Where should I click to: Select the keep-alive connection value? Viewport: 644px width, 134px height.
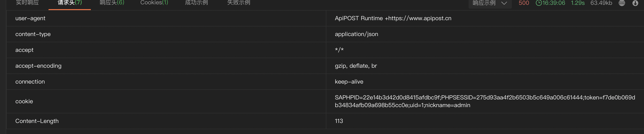(x=349, y=81)
